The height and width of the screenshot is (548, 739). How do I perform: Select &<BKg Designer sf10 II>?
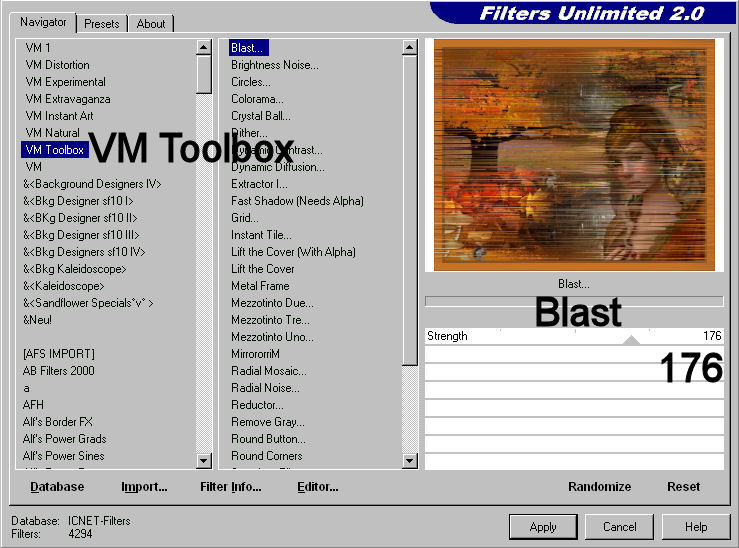pyautogui.click(x=80, y=218)
